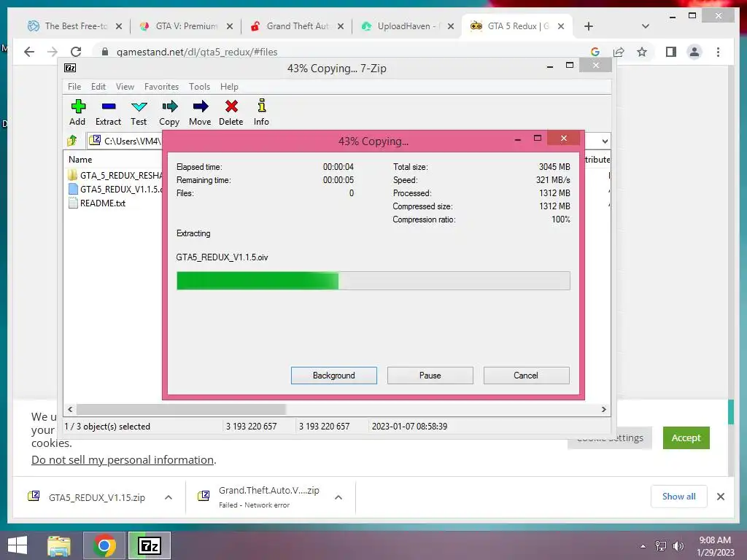Open the View menu in 7-Zip
Screen dimensions: 747x560
pos(125,87)
